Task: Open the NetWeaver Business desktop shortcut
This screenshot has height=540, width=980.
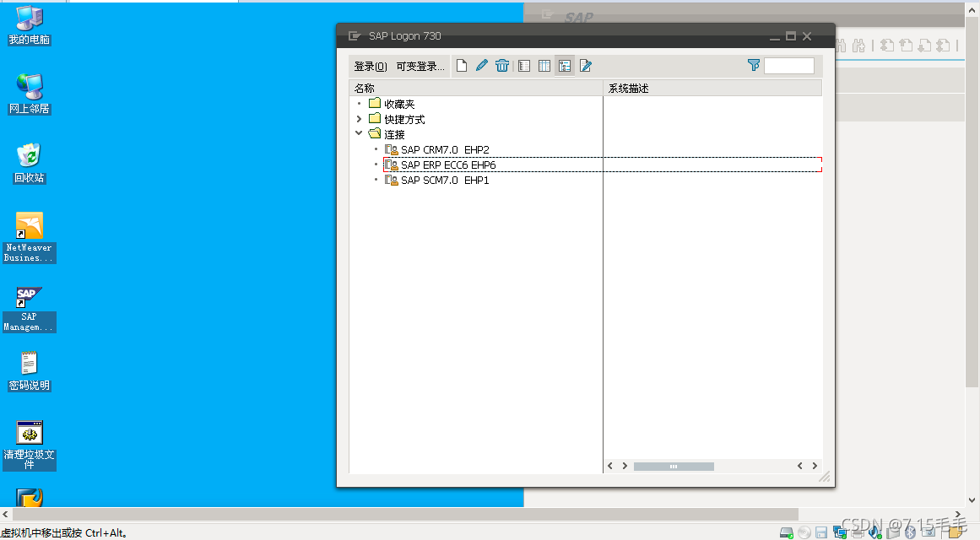Action: pos(30,237)
